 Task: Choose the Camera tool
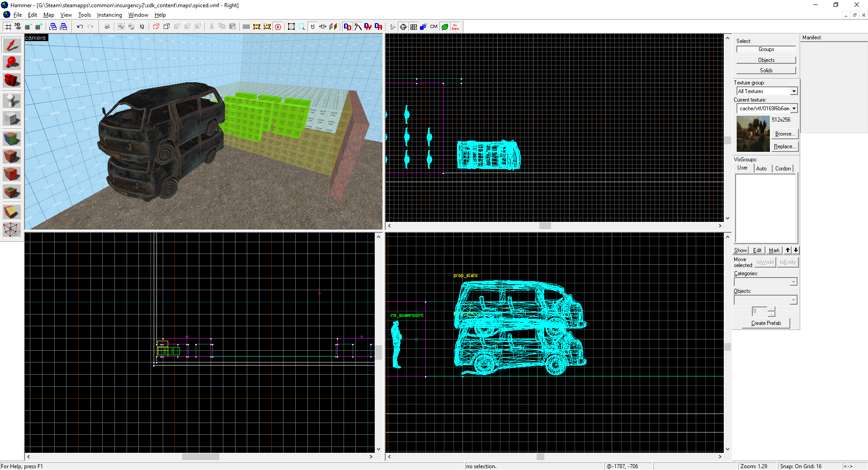coord(12,80)
